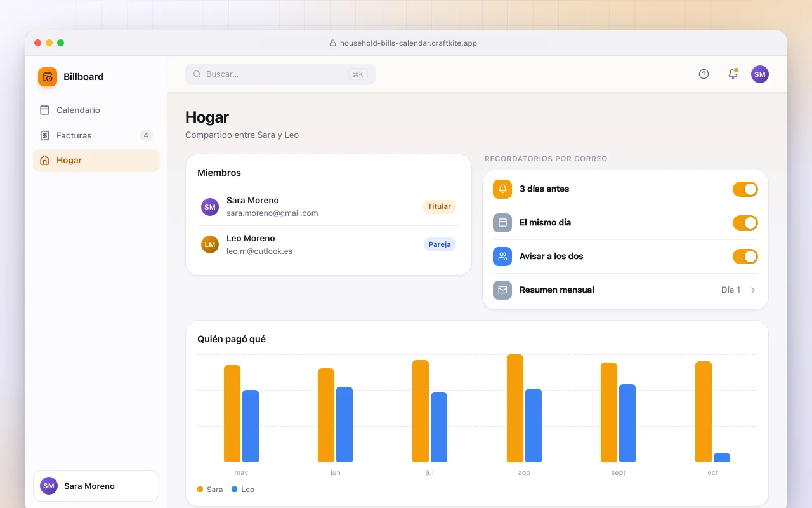Click the address bar URL text
This screenshot has height=508, width=812.
click(x=409, y=43)
